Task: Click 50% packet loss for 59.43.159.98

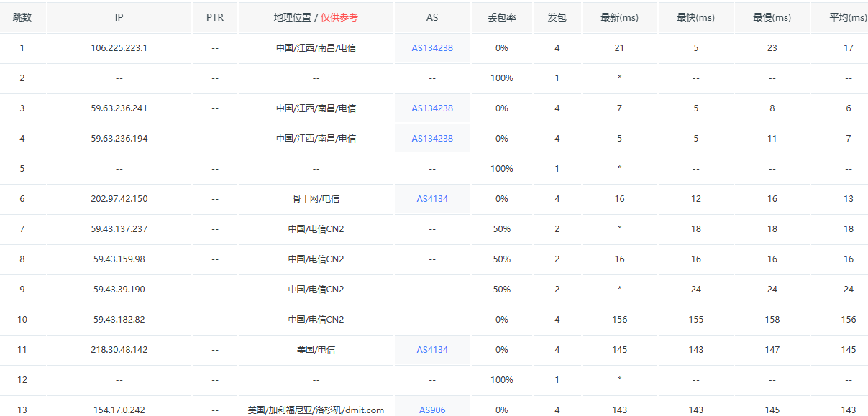Action: 502,259
